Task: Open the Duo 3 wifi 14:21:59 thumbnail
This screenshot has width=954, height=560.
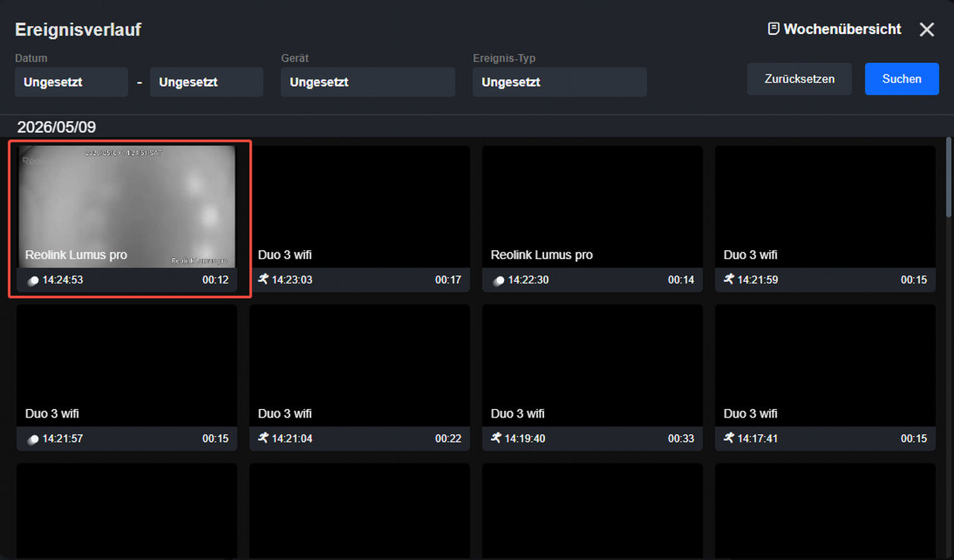Action: tap(824, 206)
